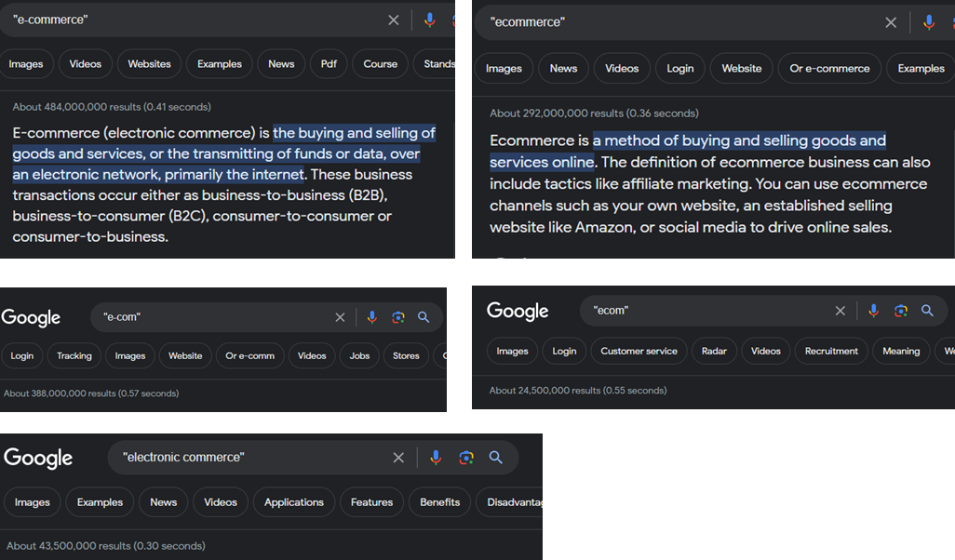Select the Login chip under "e-com" search
The image size is (955, 560).
coord(22,356)
